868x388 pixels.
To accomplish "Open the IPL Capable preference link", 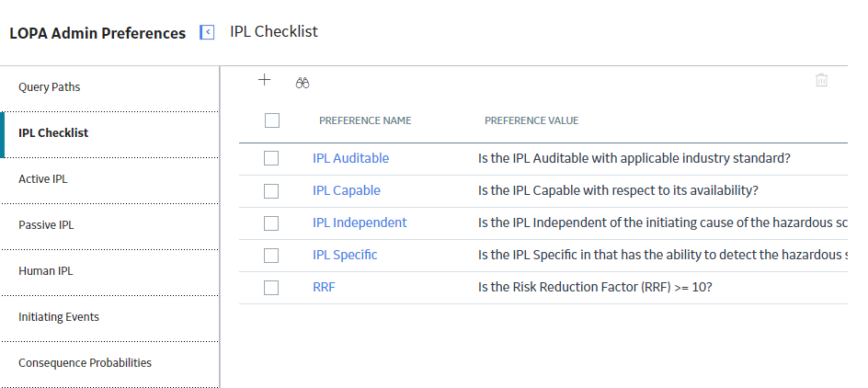I will click(x=347, y=190).
